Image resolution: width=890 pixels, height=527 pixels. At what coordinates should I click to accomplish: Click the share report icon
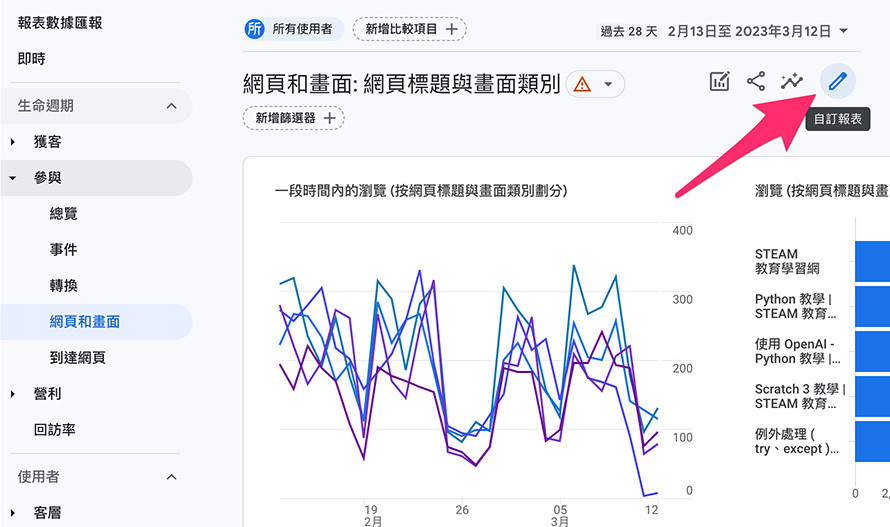point(755,81)
